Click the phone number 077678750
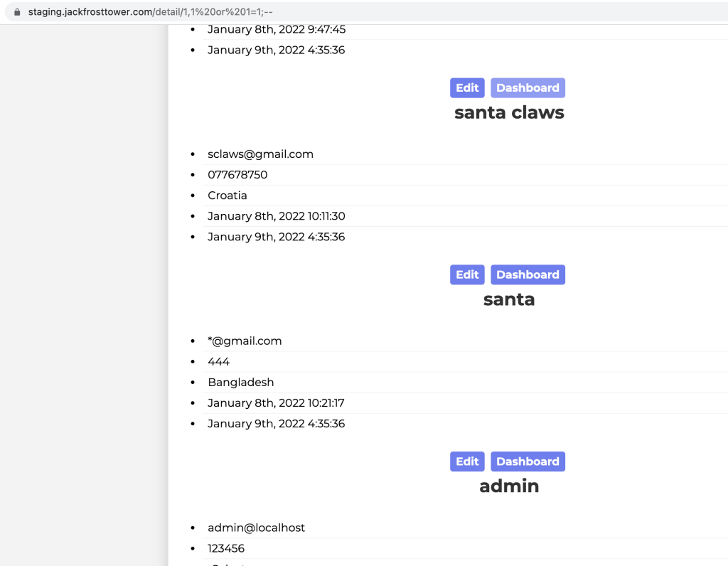The height and width of the screenshot is (566, 728). [x=237, y=175]
